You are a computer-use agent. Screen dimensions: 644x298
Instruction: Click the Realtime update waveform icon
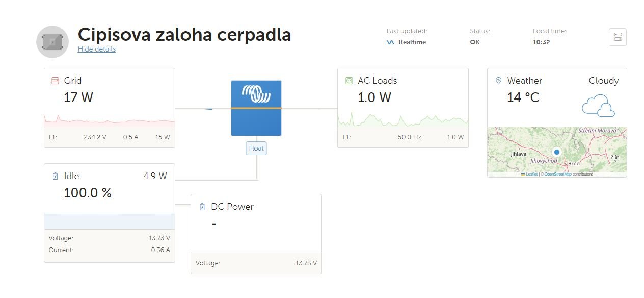click(390, 42)
